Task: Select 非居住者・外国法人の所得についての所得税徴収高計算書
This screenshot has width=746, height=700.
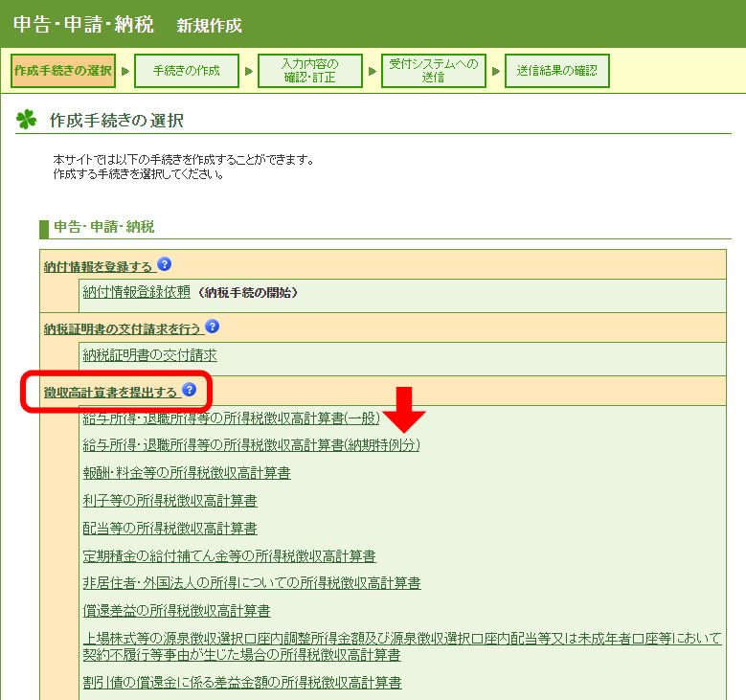Action: click(252, 583)
